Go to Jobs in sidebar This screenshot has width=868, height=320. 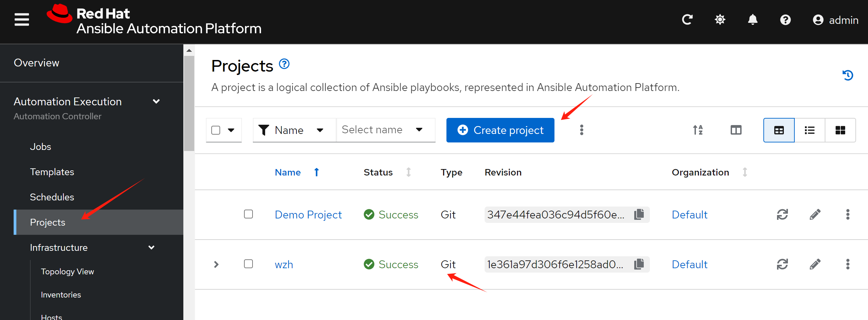click(x=40, y=147)
